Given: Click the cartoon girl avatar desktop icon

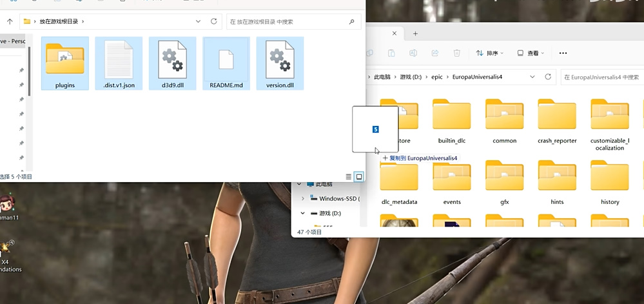Looking at the screenshot, I should [7, 206].
